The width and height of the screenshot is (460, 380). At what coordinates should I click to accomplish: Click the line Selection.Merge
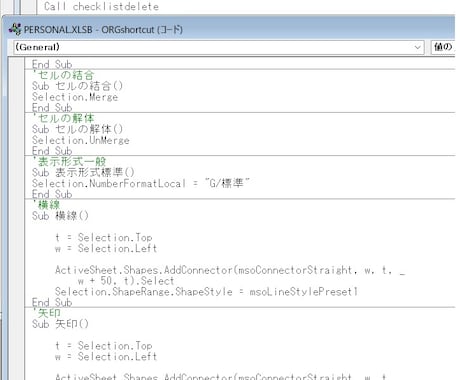click(x=75, y=97)
